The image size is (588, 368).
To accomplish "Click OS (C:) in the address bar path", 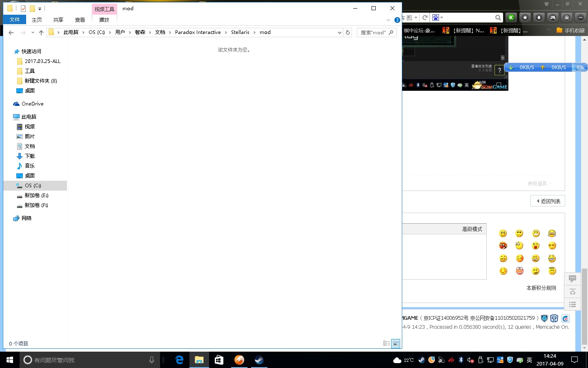I will coord(97,32).
